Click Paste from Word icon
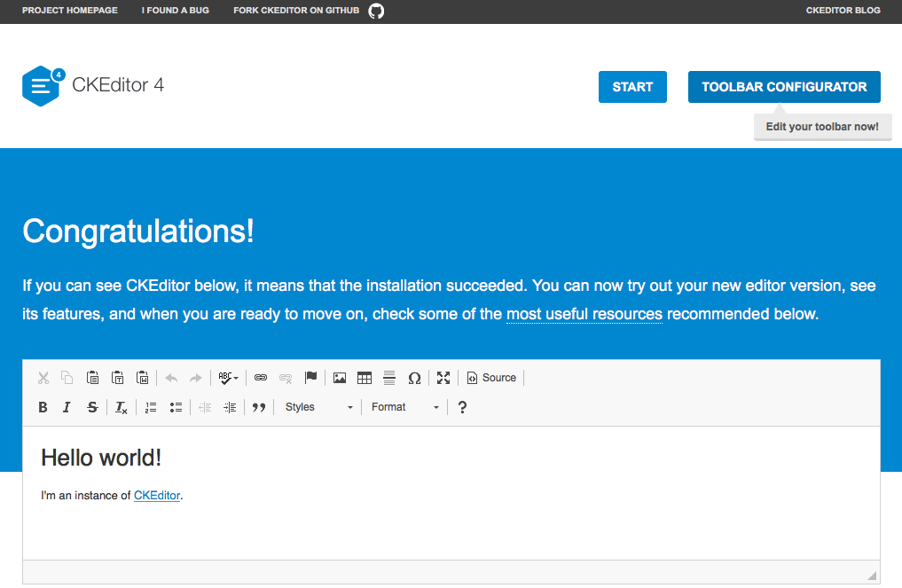 coord(143,378)
